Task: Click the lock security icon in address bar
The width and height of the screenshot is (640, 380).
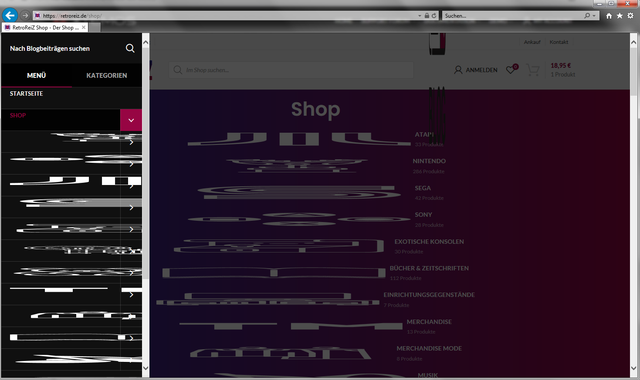Action: click(427, 16)
